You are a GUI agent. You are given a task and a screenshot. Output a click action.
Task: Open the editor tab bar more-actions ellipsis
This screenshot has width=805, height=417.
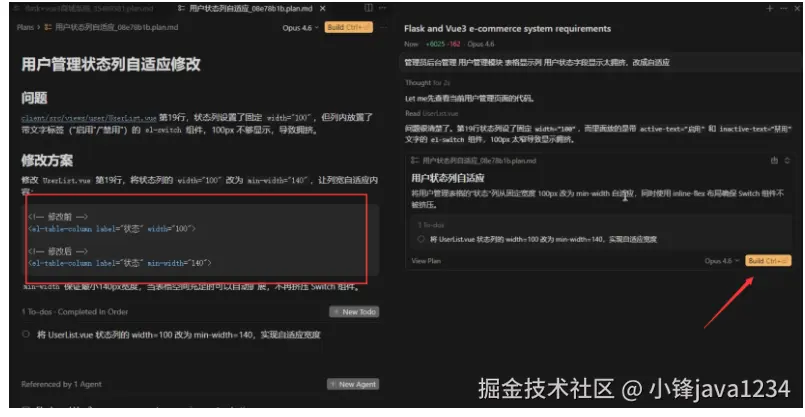coord(382,8)
